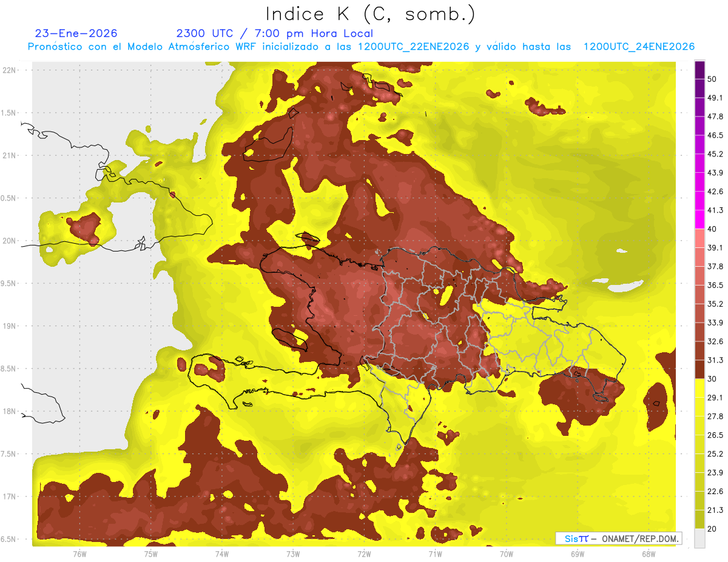Click the latitude label "7.5N"
728x562 pixels.
[8, 454]
